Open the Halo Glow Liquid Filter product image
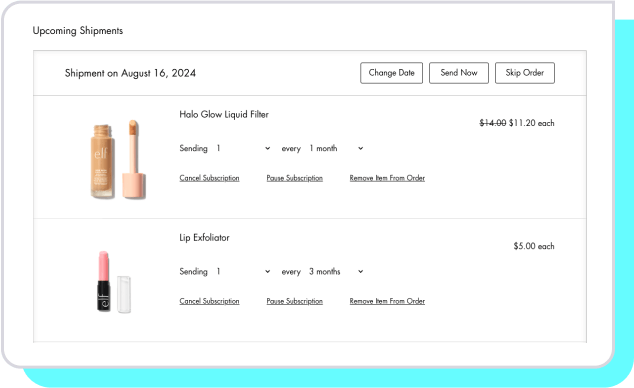Viewport: 634px width, 388px height. click(x=118, y=159)
